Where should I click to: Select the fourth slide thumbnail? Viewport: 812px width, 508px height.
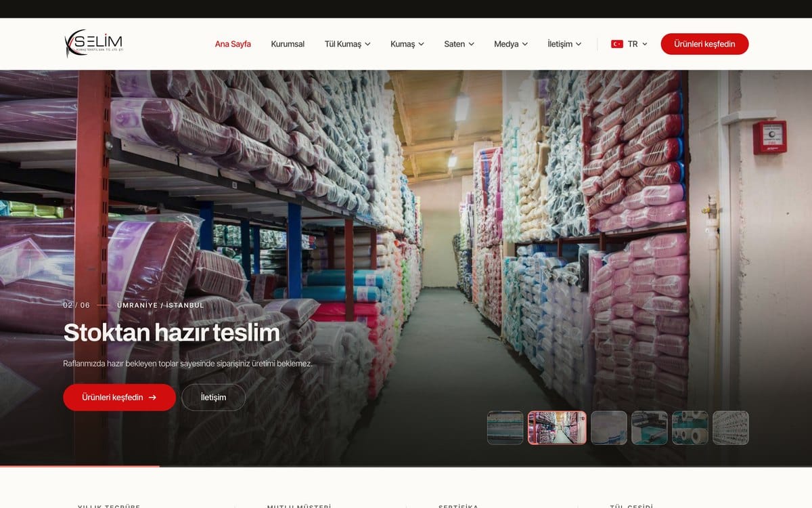click(650, 428)
